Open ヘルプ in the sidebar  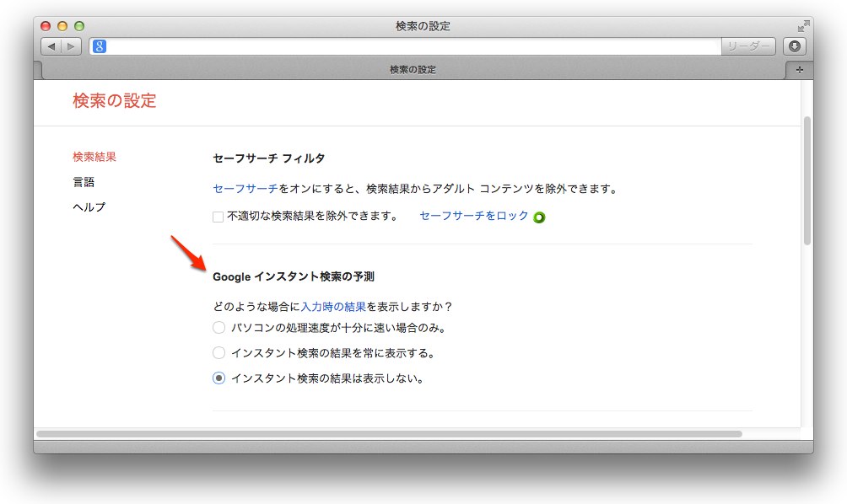(89, 206)
